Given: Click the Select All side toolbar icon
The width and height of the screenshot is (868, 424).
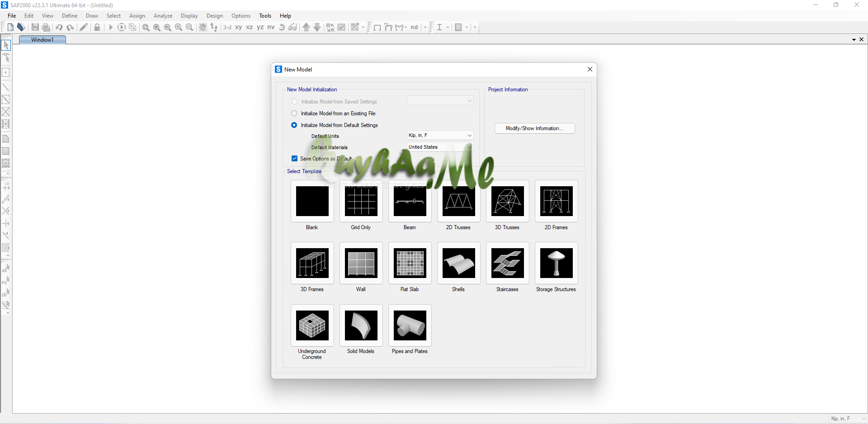Looking at the screenshot, I should point(5,269).
